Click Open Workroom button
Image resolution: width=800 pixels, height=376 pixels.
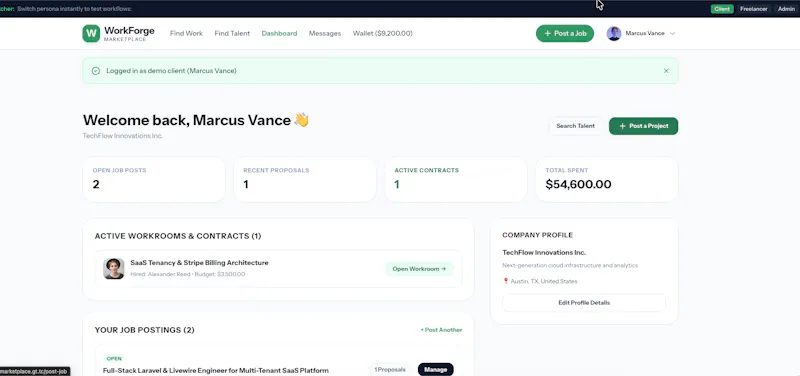(x=419, y=269)
